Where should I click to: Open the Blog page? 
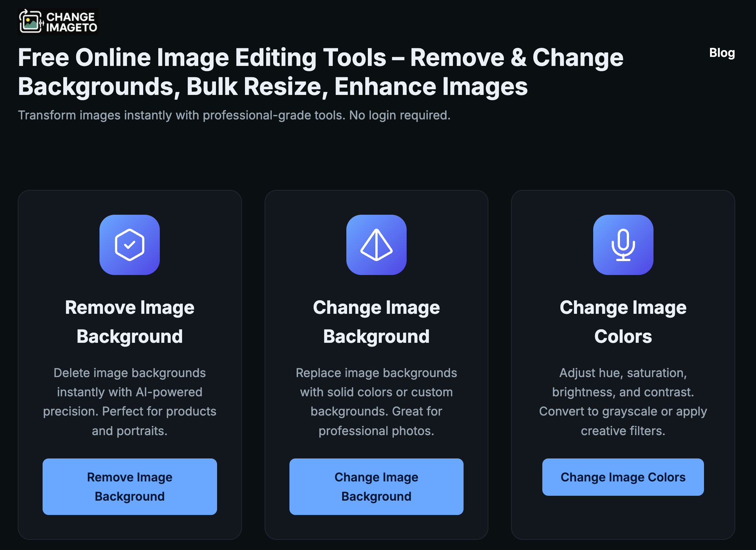[x=722, y=53]
